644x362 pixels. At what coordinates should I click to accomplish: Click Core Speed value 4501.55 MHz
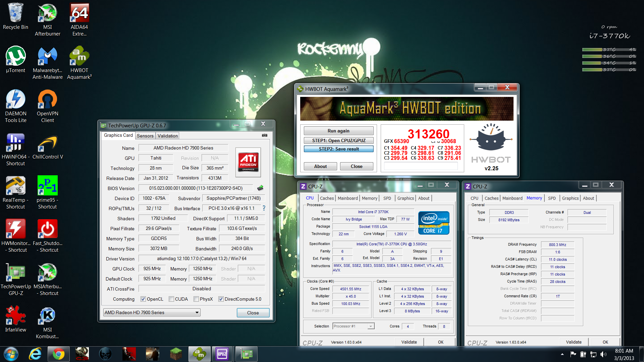tap(351, 289)
